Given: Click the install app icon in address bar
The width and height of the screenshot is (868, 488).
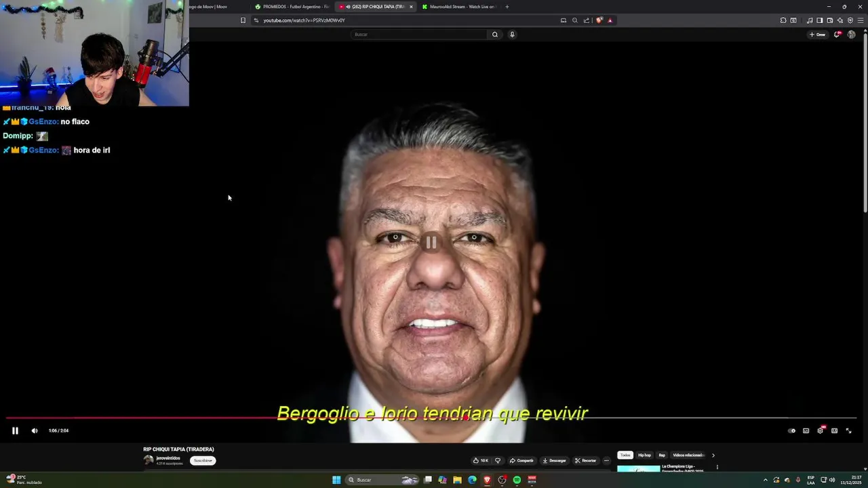Looking at the screenshot, I should (x=564, y=20).
